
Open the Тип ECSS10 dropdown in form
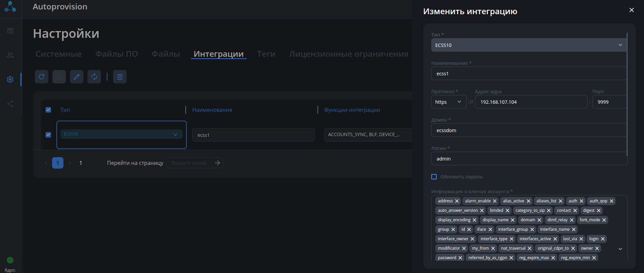click(x=529, y=45)
